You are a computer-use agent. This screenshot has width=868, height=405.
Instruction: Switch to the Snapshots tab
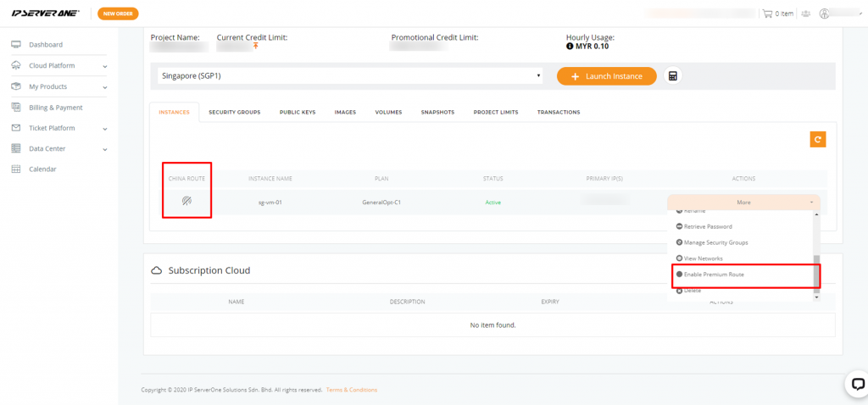click(437, 113)
